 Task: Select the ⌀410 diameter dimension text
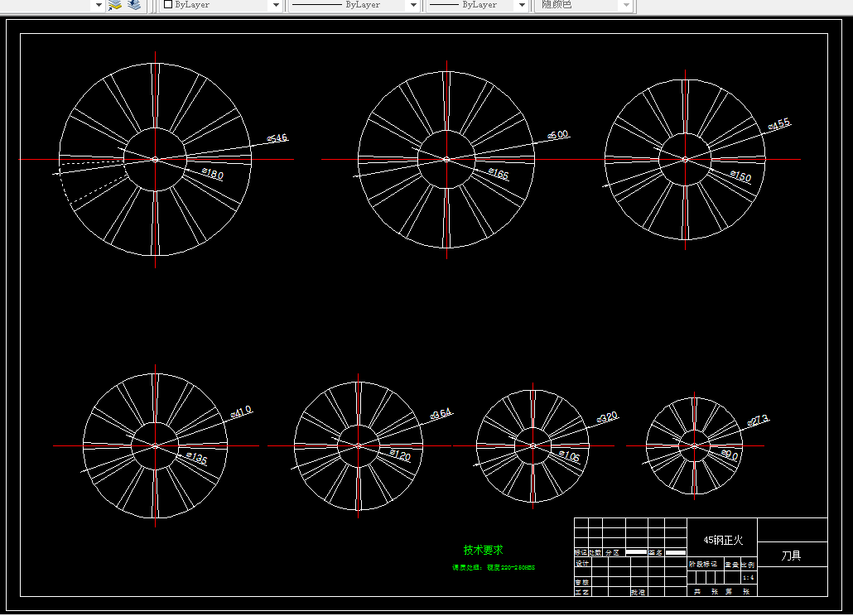point(241,411)
